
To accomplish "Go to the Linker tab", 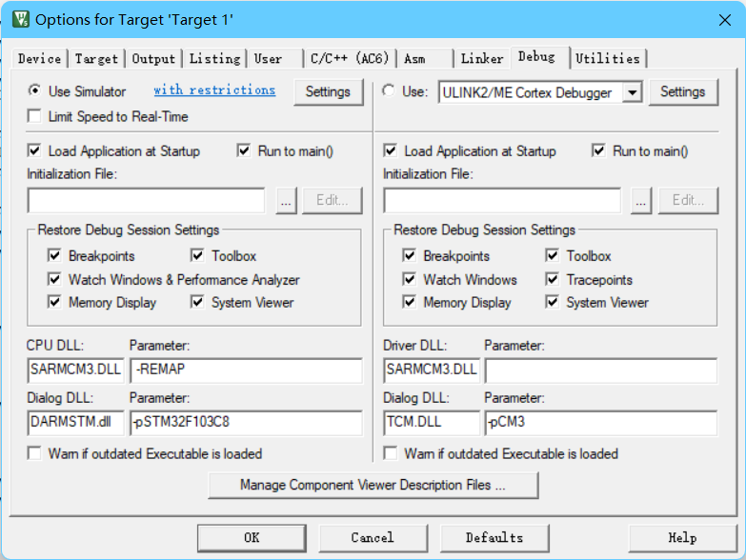I will 482,59.
